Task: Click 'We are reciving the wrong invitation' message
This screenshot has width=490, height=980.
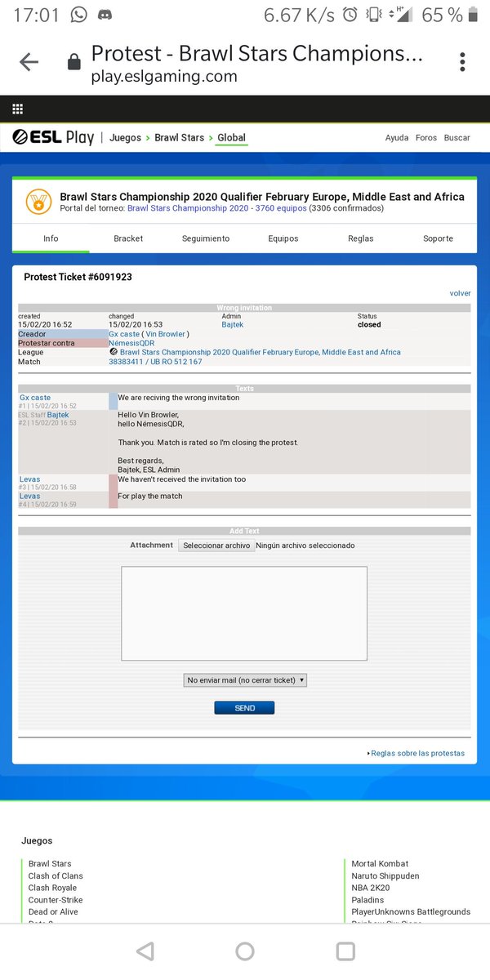Action: pos(179,398)
